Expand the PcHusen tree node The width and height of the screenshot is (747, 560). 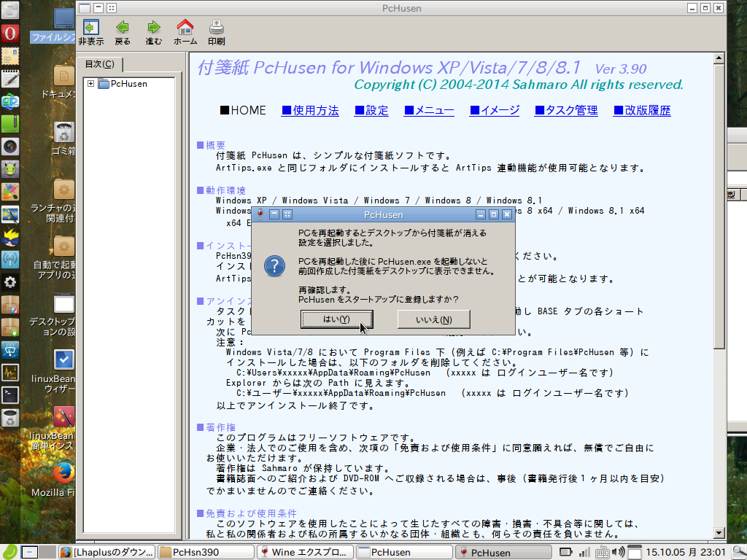90,84
